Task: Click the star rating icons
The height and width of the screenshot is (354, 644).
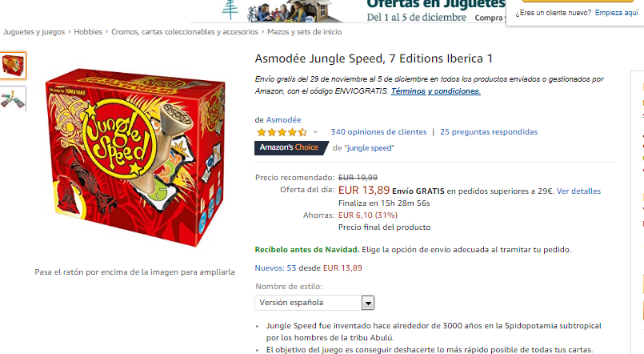Action: (282, 132)
